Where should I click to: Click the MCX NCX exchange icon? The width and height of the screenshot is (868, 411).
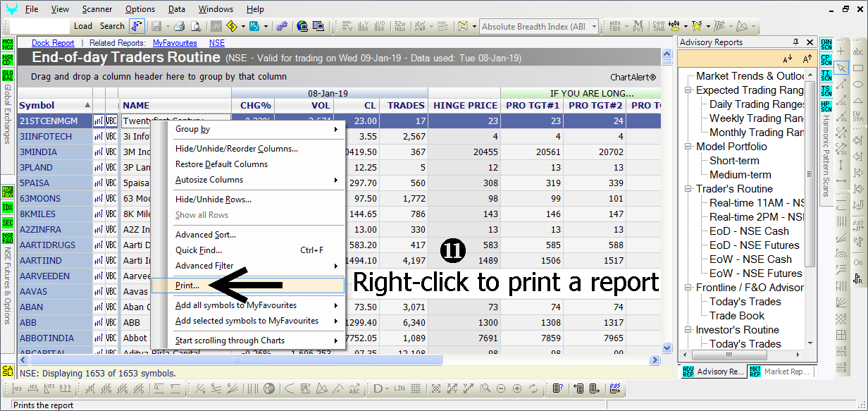point(8,45)
